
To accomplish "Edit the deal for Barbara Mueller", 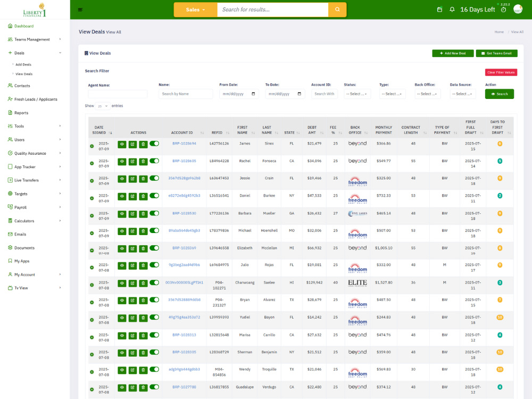I will (132, 214).
